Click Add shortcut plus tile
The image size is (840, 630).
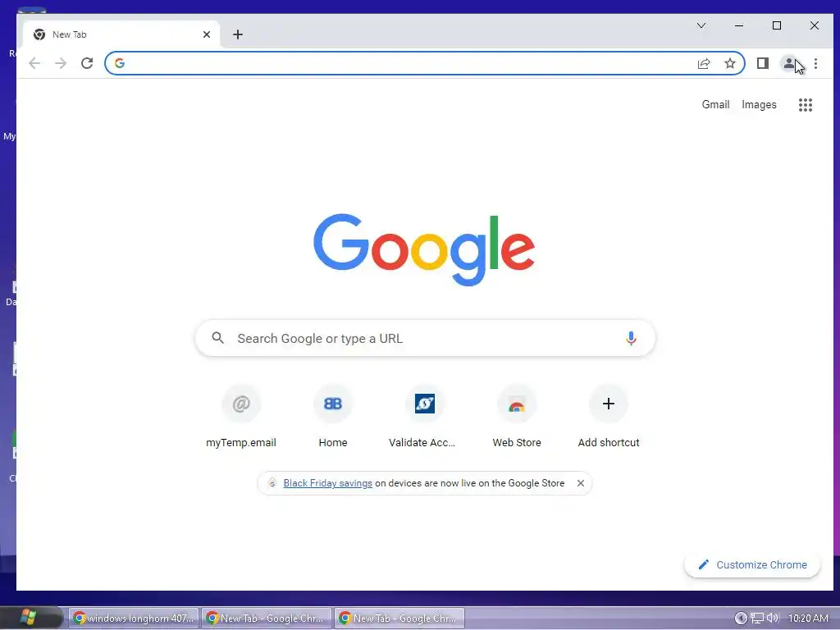pyautogui.click(x=609, y=416)
